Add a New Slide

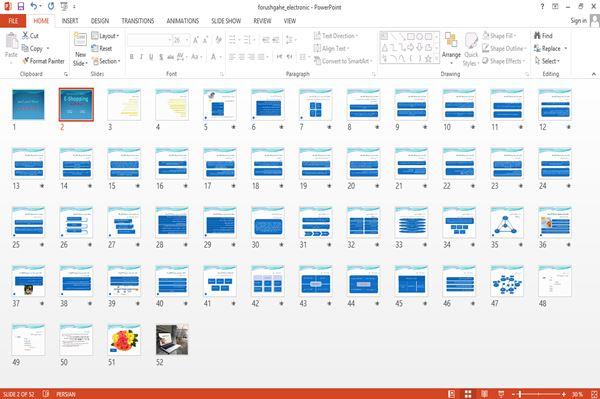tap(80, 50)
